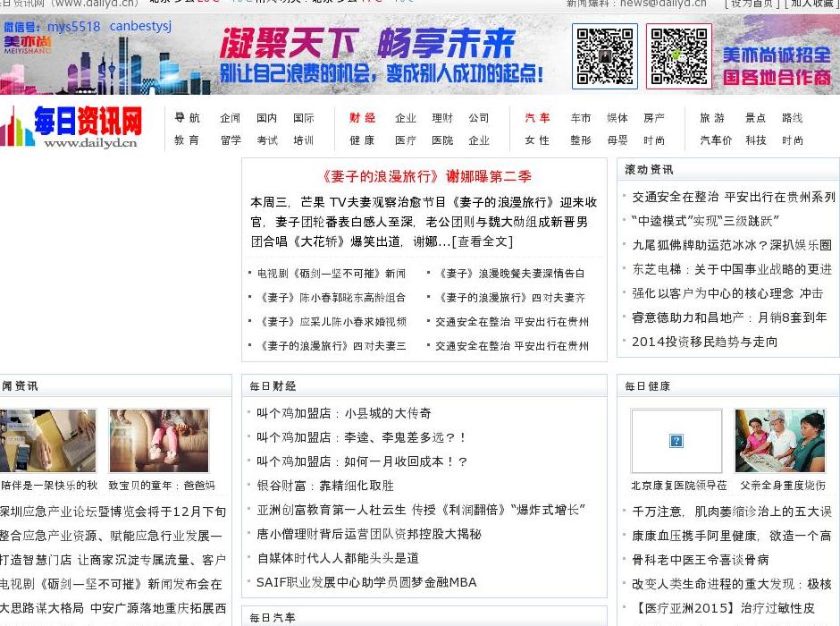Click the 滚动资讯 section header
This screenshot has width=840, height=626.
[649, 170]
